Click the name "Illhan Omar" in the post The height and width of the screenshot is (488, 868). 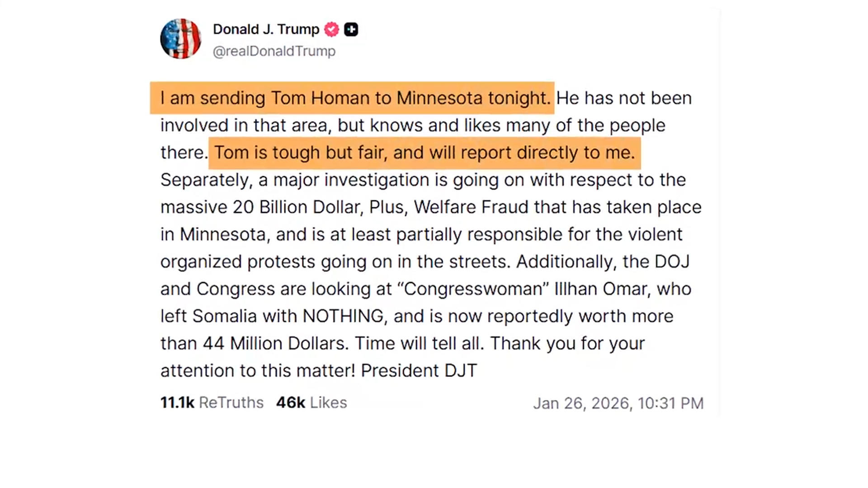[601, 289]
